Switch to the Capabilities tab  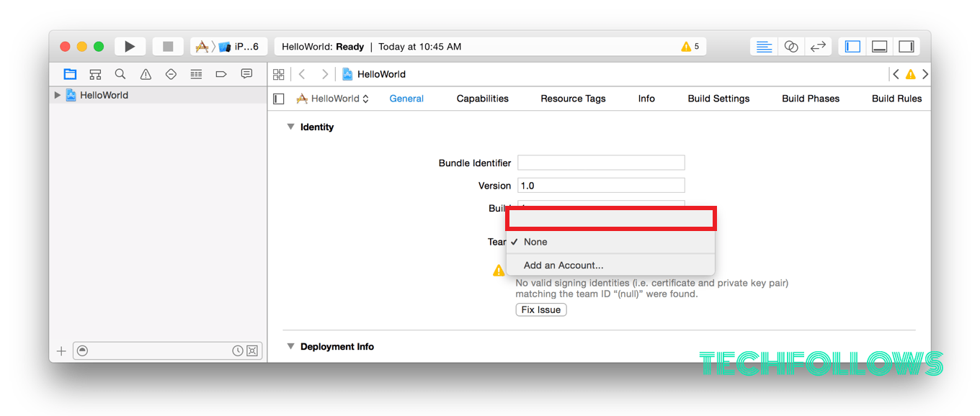(483, 99)
